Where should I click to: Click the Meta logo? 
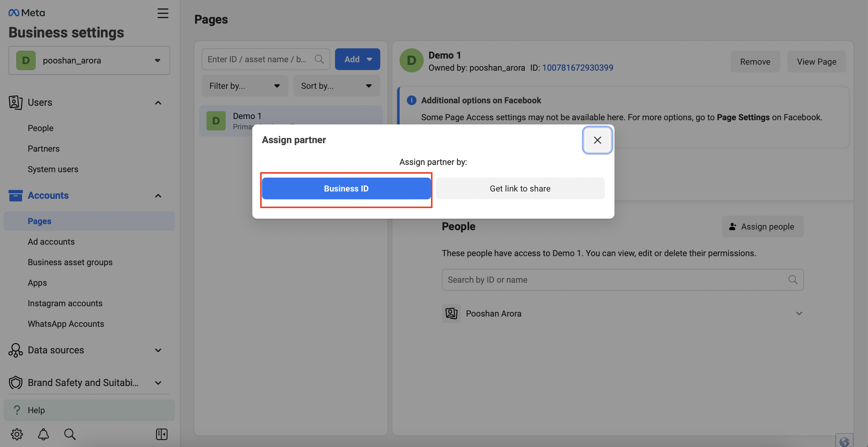coord(27,13)
